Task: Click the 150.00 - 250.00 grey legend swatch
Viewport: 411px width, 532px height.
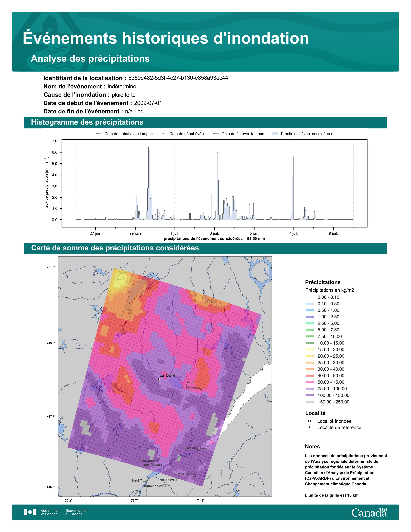Action: (x=309, y=402)
